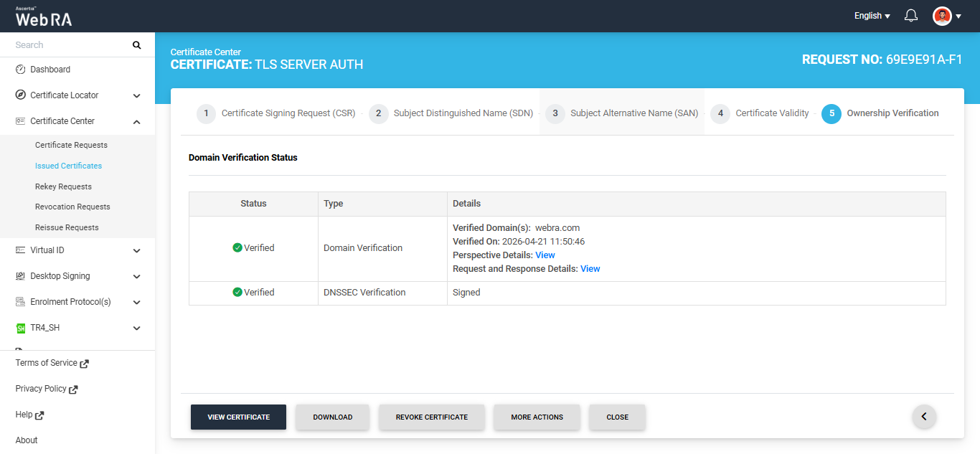Open Certificate Requests submenu item
The image size is (980, 454).
(71, 145)
